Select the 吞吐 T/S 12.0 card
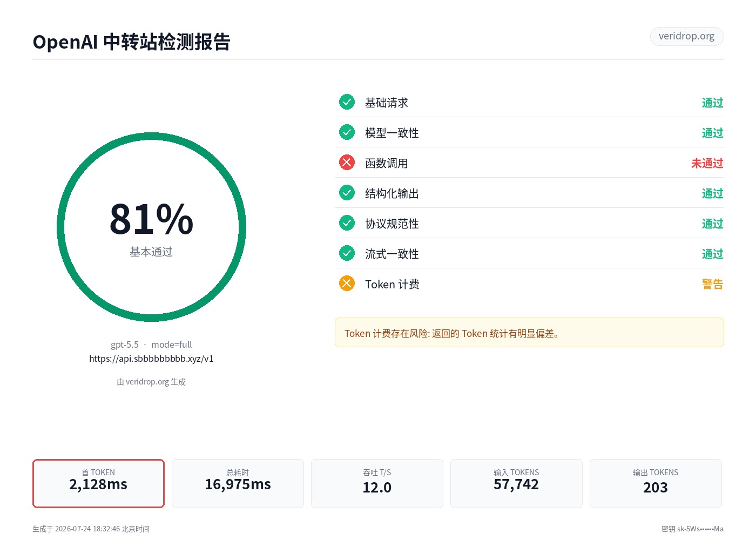Screen dimensions: 756x540 pyautogui.click(x=377, y=483)
